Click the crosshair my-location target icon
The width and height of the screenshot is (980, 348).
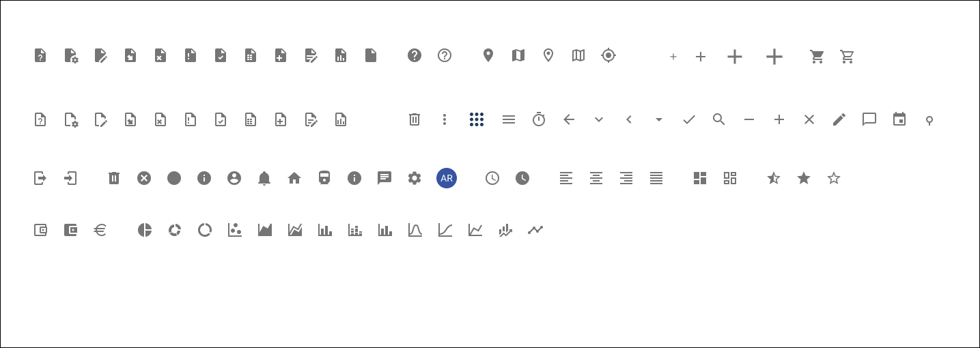coord(608,55)
